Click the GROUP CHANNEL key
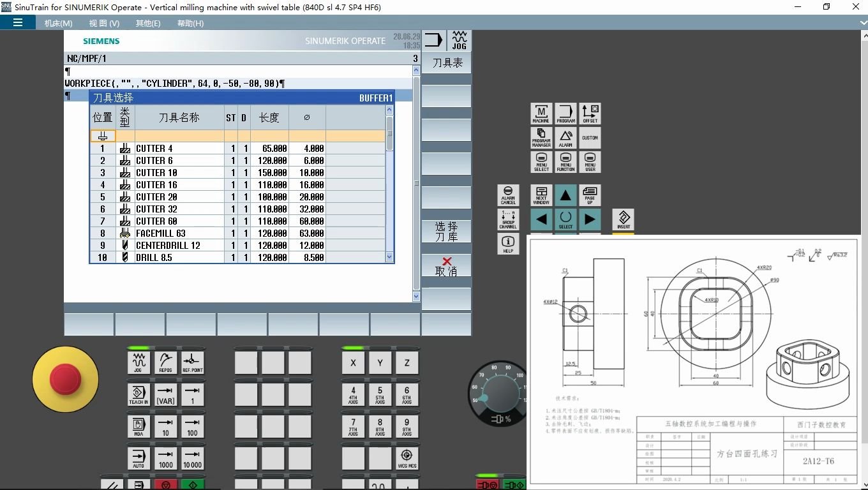Viewport: 868px width, 490px height. (508, 219)
